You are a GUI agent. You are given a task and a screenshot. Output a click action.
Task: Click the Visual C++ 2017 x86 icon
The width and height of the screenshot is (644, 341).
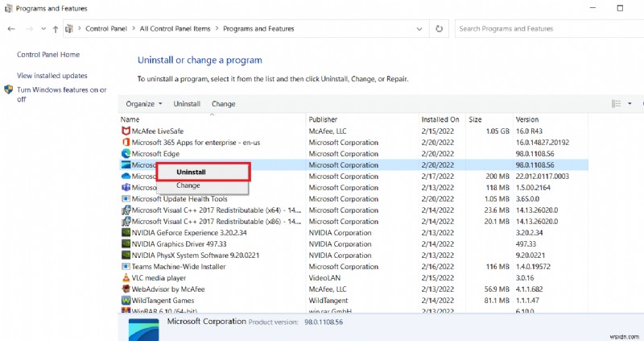[126, 222]
